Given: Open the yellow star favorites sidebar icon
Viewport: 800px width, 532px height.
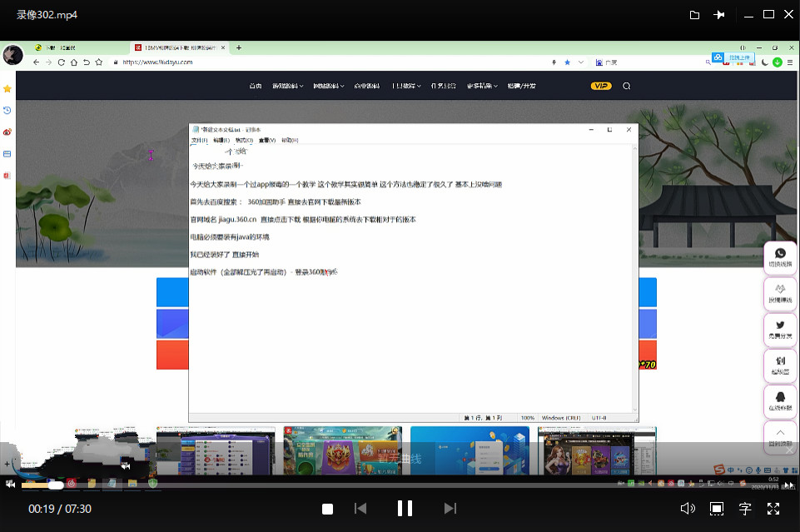Looking at the screenshot, I should tap(7, 89).
